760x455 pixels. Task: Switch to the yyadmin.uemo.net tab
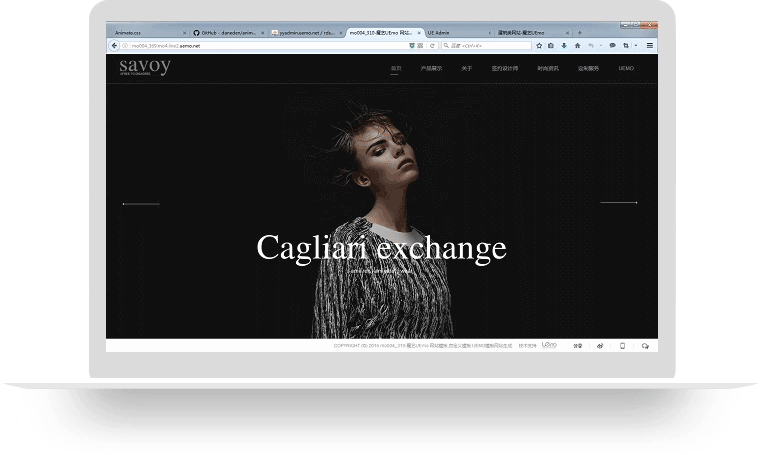tap(306, 32)
